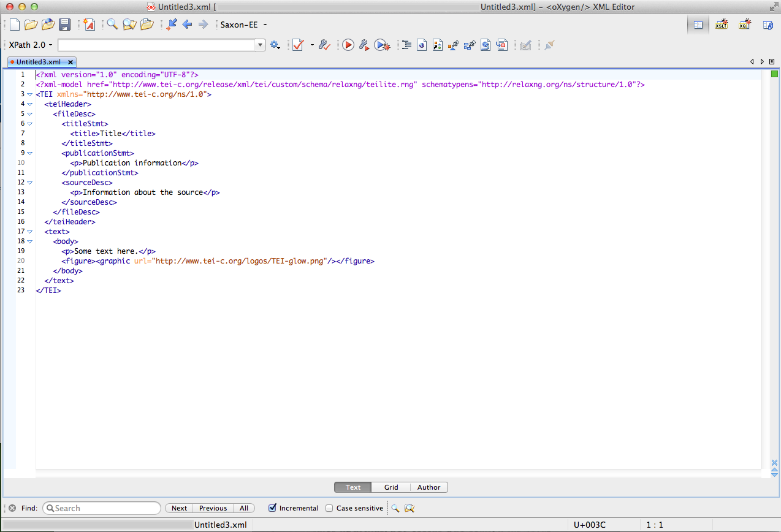Collapse the teiHeader element fold on line 4
Image resolution: width=781 pixels, height=532 pixels.
tap(29, 104)
